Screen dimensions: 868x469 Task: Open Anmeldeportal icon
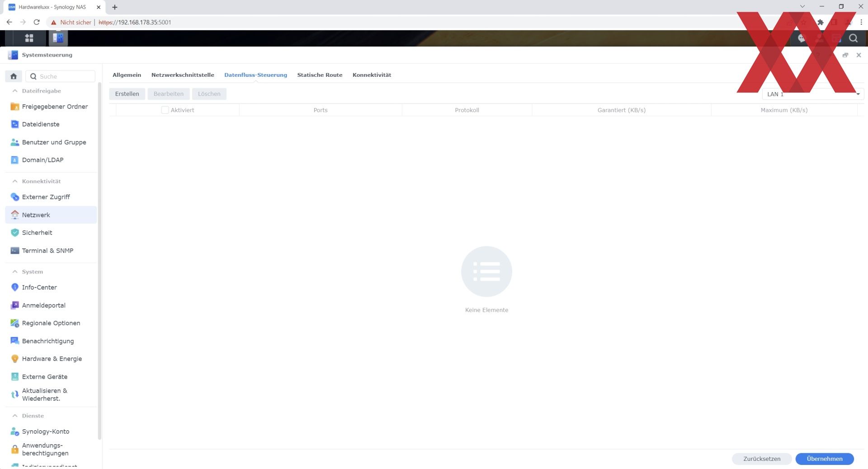point(15,305)
